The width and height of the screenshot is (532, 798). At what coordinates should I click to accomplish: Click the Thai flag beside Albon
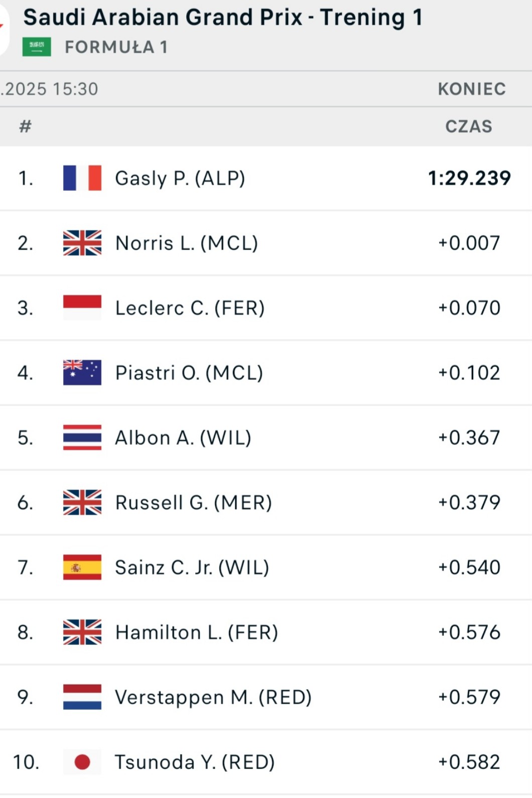tap(82, 438)
